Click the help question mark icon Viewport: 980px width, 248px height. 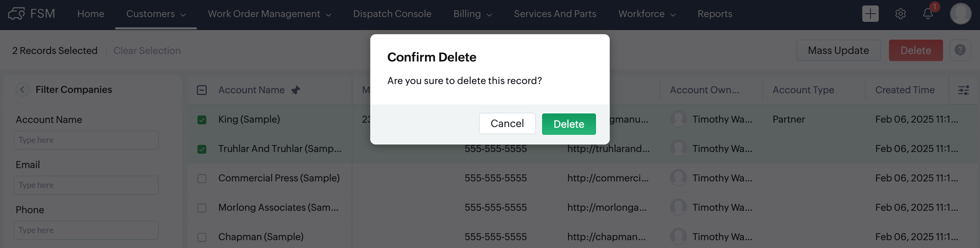click(x=959, y=50)
